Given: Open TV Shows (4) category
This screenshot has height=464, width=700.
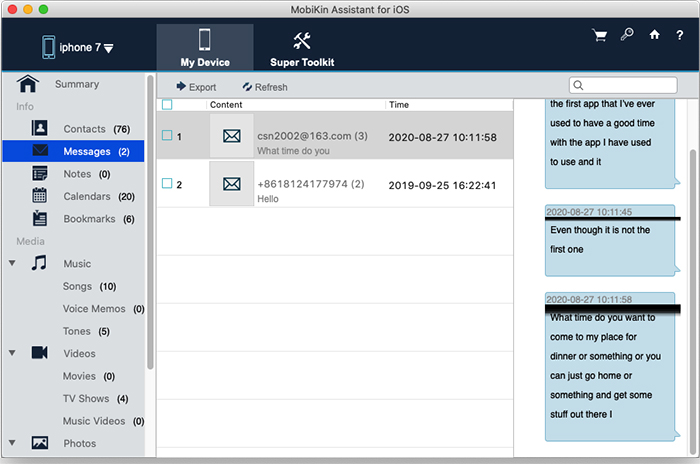Looking at the screenshot, I should (96, 398).
